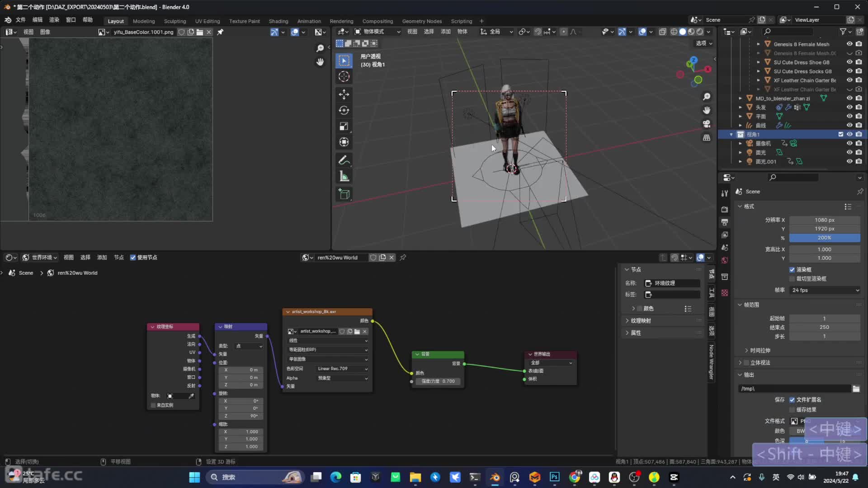Select the 3D Cursor tool
Screen dimensions: 868x488
(x=344, y=76)
